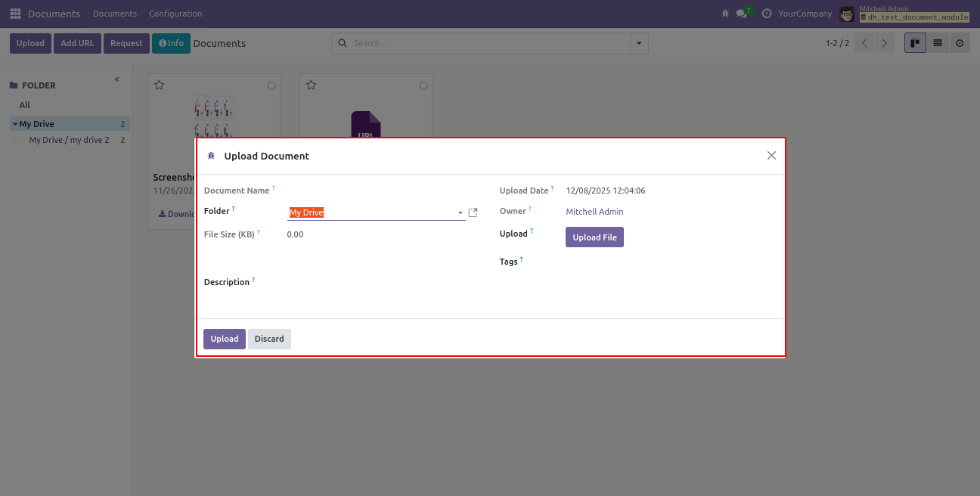Open the conversations chat icon
The image size is (980, 496).
(741, 14)
